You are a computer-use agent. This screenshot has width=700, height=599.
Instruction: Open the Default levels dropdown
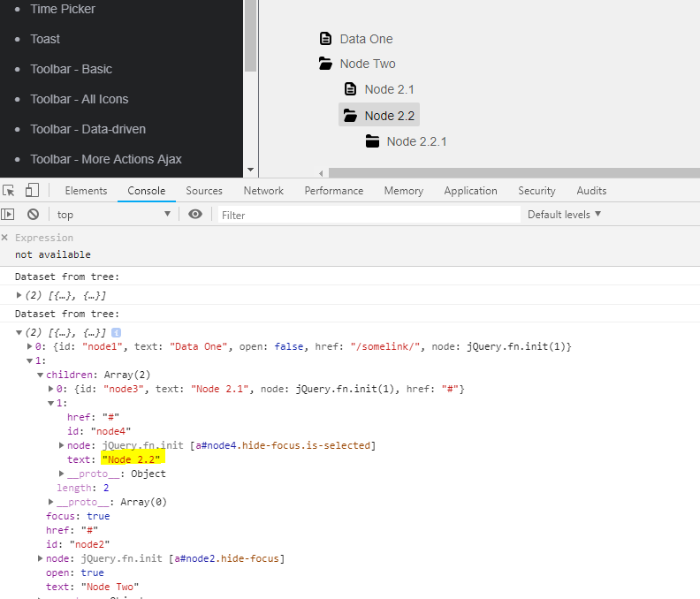click(x=564, y=215)
